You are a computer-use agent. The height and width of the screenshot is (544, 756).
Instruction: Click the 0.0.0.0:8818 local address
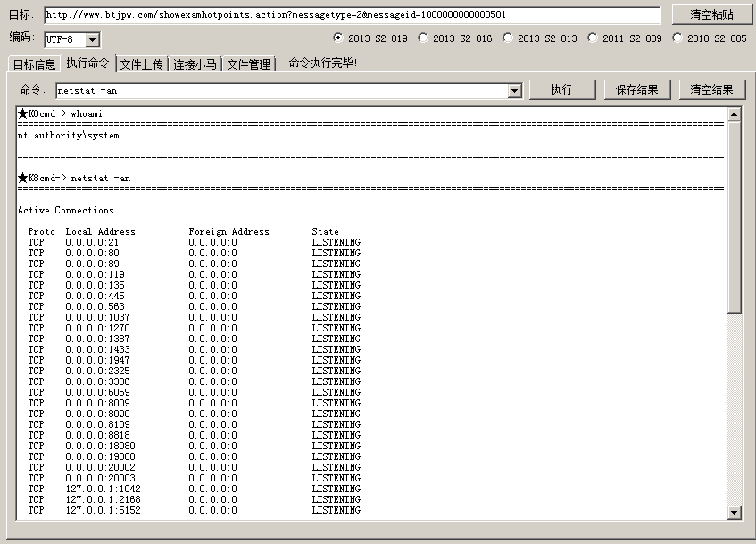[98, 435]
